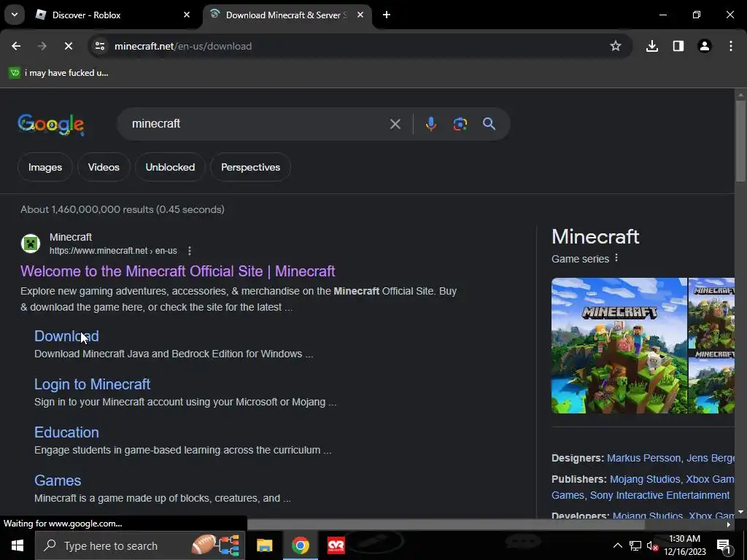The image size is (747, 560).
Task: Open Chrome downloads icon
Action: [651, 46]
